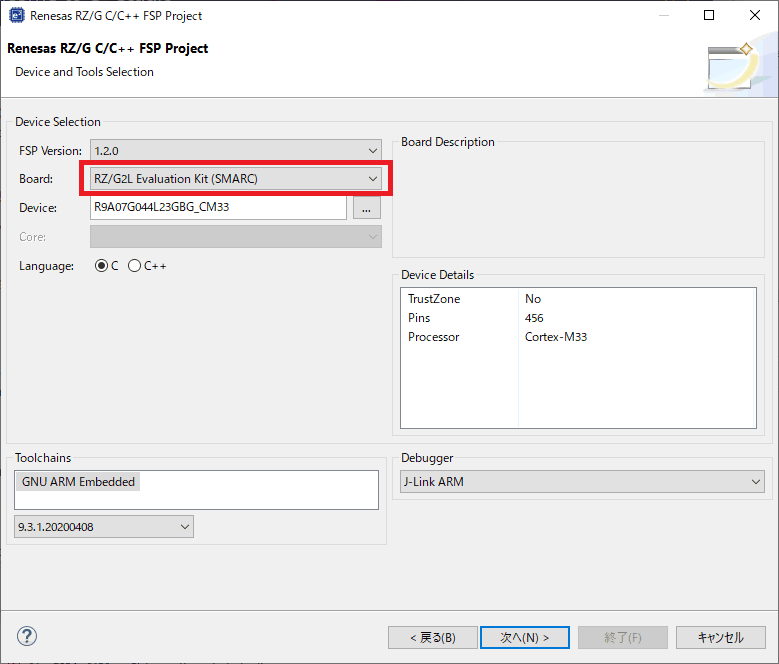Maximize the wizard window

coord(709,15)
